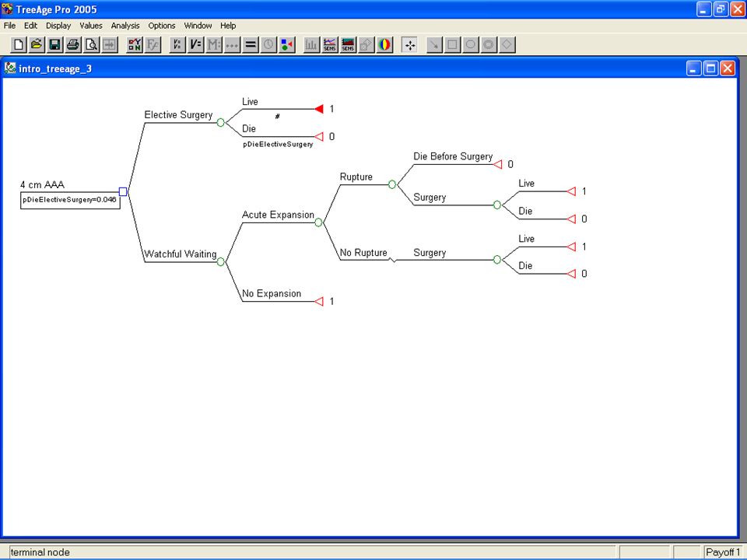Click the intro_treeage_3 window title icon
Screen dimensions: 747x560
point(10,68)
